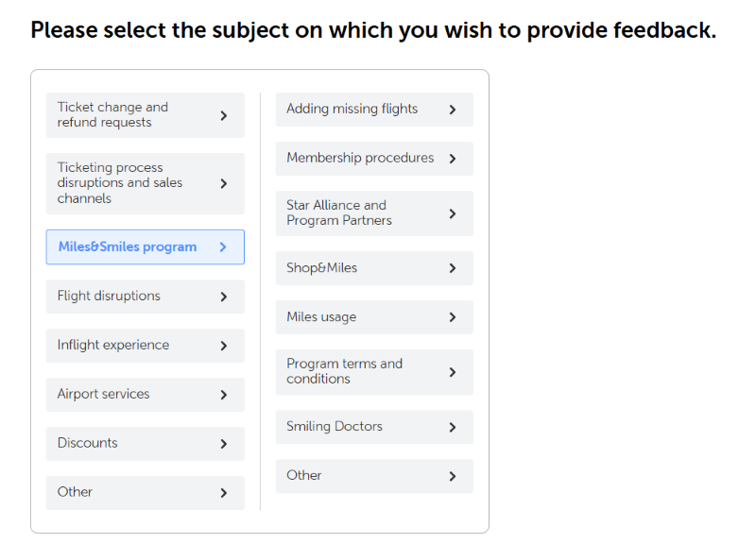Expand Star Alliance and Program Partners arrow
Viewport: 756px width, 544px height.
[452, 213]
